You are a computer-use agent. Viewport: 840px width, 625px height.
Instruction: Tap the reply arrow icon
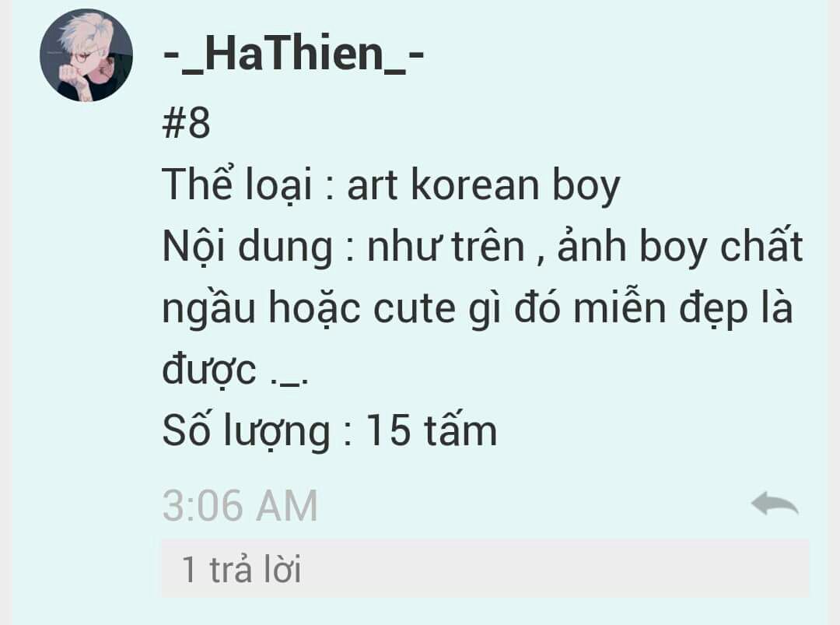[x=775, y=504]
